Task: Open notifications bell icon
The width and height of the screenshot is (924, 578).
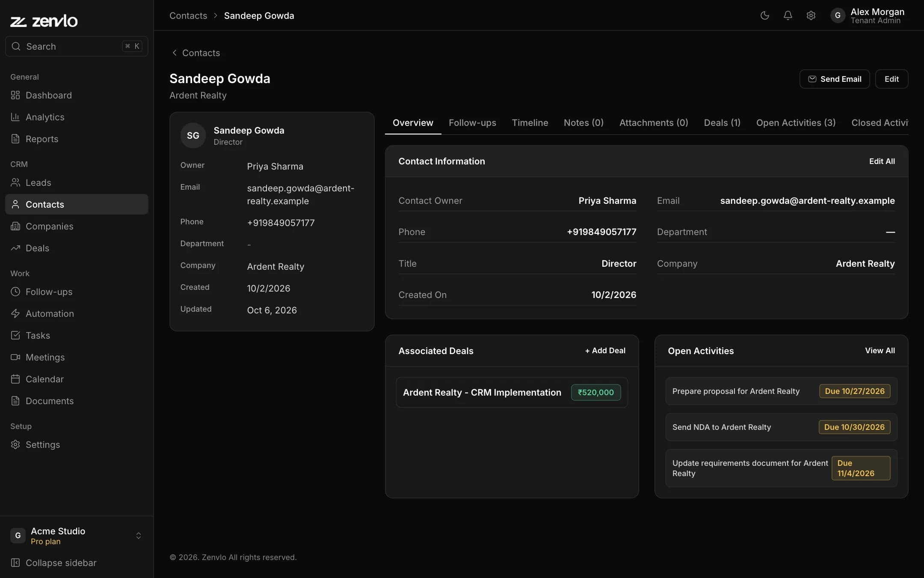Action: (x=788, y=15)
